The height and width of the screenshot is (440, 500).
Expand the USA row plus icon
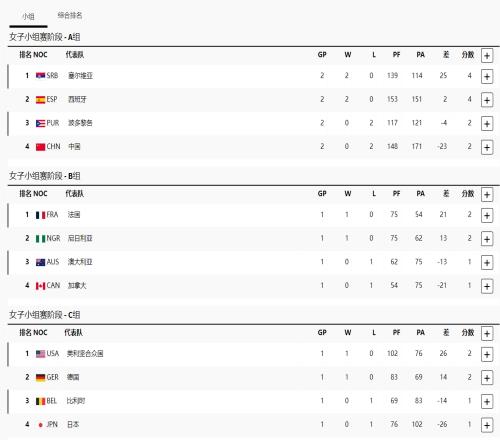click(487, 354)
